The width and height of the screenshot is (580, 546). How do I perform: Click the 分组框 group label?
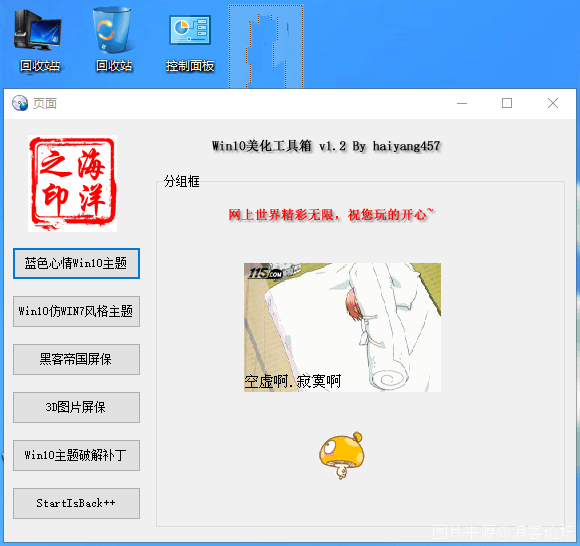coord(182,181)
